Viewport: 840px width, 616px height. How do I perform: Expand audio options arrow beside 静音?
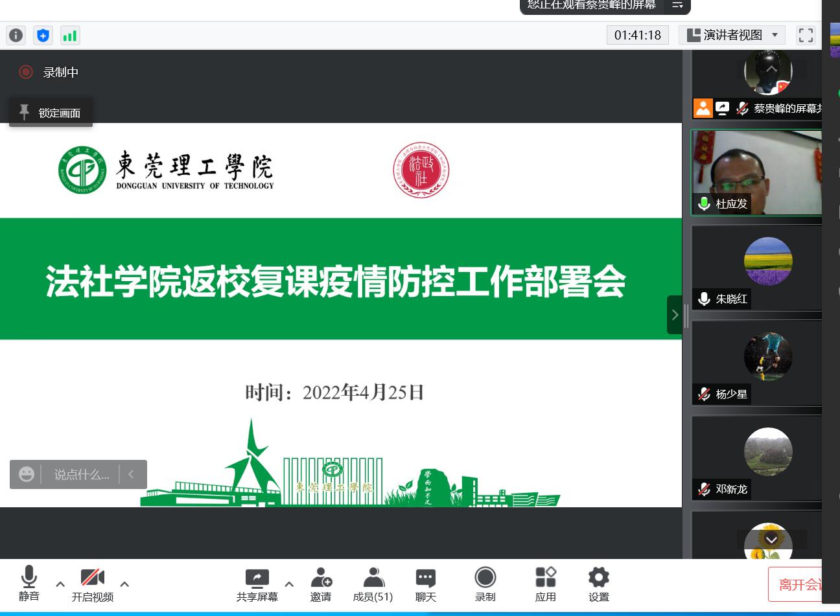(x=60, y=584)
